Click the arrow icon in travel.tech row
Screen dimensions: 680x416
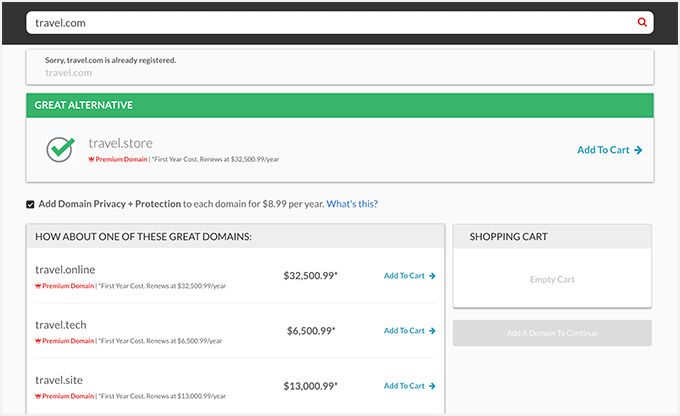click(x=432, y=331)
